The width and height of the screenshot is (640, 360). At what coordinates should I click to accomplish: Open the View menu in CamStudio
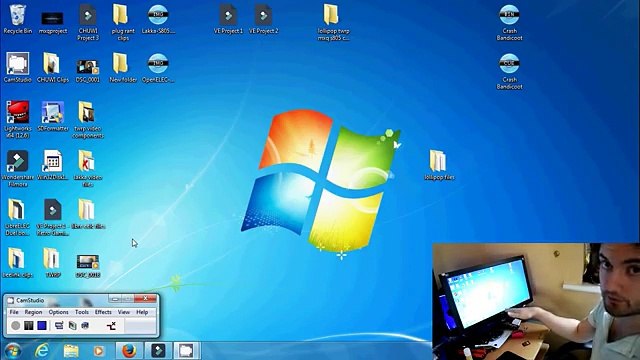click(124, 312)
